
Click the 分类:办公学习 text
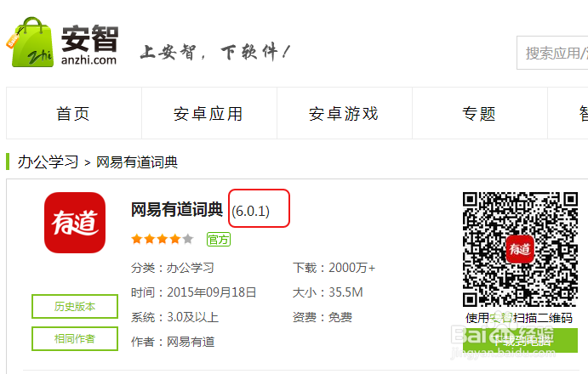[173, 268]
